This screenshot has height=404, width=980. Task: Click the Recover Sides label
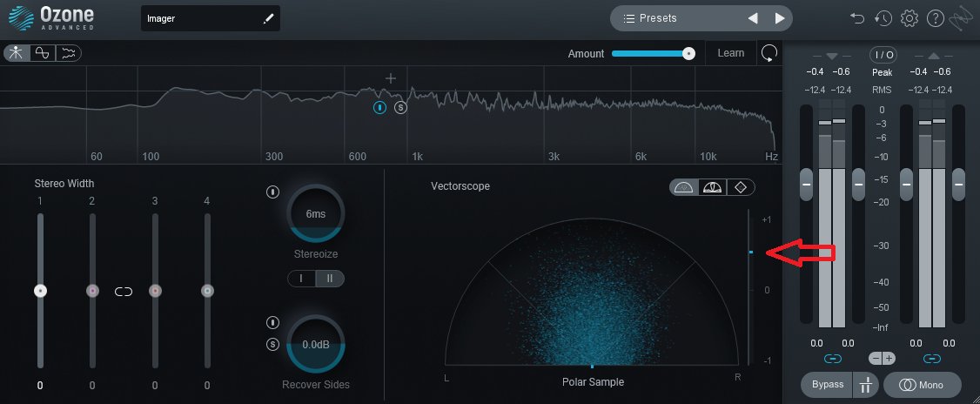point(316,385)
